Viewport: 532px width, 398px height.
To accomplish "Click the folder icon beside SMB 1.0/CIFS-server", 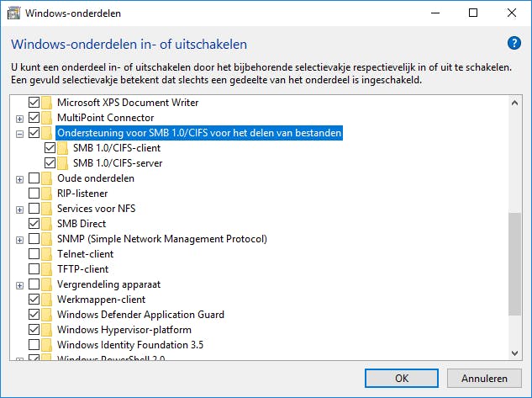I will [x=63, y=163].
